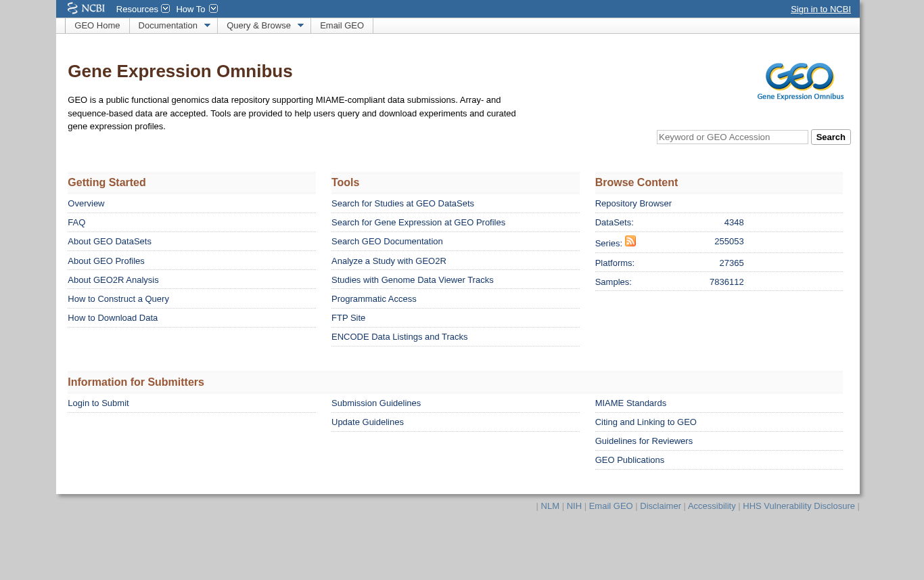
Task: Open Search GEO Documentation link
Action: [387, 242]
